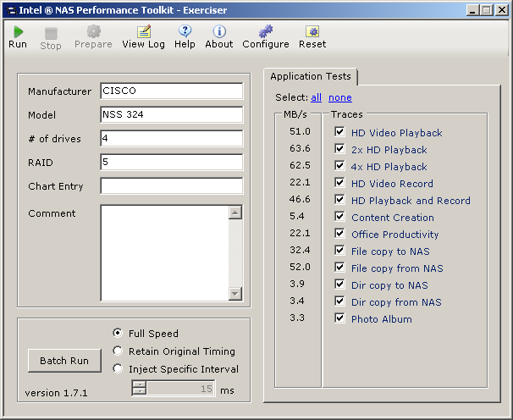The image size is (513, 420).
Task: Increase interval with spinner up arrow
Action: 140,385
